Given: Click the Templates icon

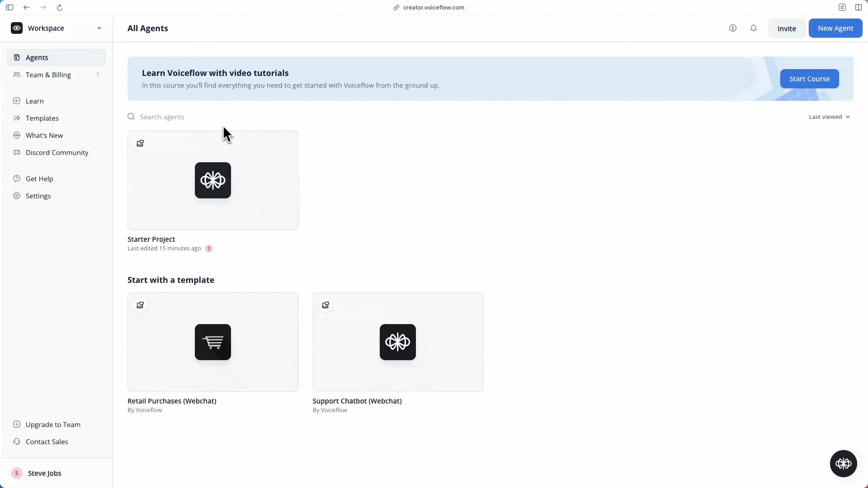Looking at the screenshot, I should point(17,118).
